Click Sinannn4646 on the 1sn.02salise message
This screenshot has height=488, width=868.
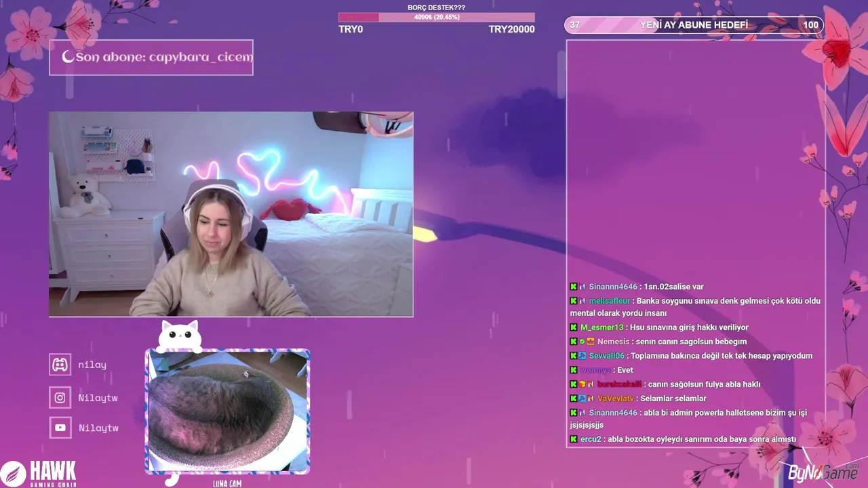point(613,287)
